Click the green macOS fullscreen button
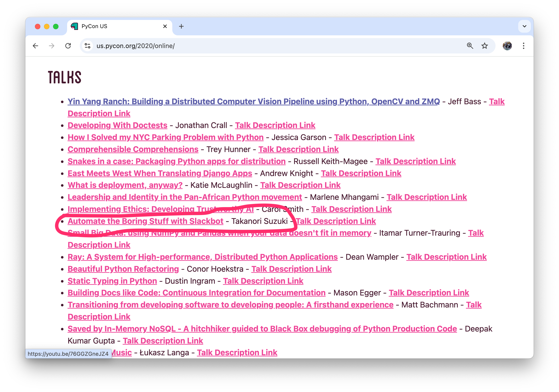The image size is (559, 392). 56,26
